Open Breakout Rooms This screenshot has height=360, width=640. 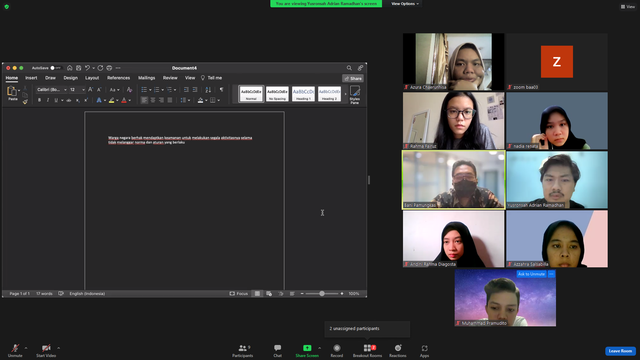tap(367, 350)
